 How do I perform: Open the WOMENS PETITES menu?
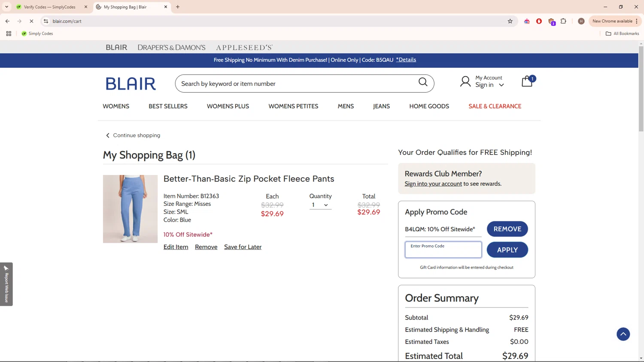[293, 106]
